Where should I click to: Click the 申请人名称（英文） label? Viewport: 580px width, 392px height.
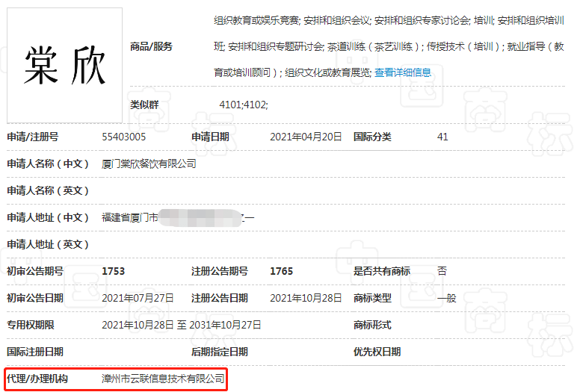coord(48,190)
